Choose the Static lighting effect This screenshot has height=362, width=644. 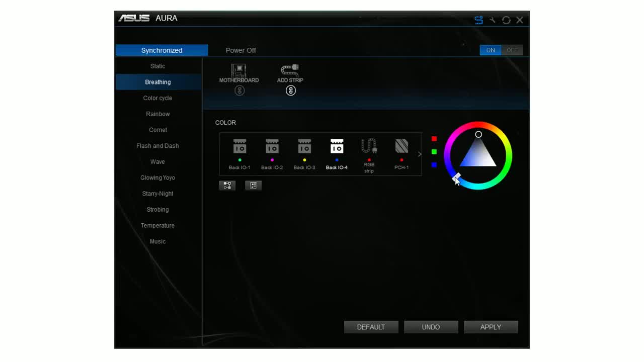(x=158, y=66)
